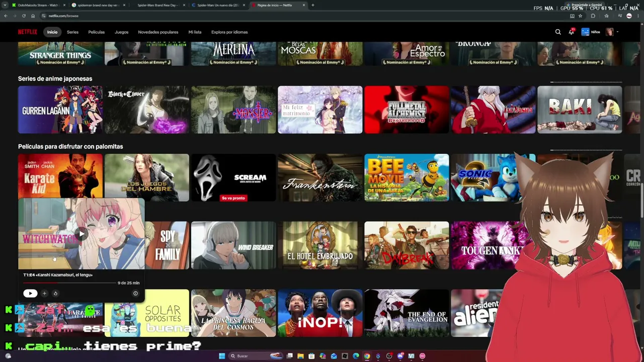Open the Series section
The height and width of the screenshot is (362, 644).
[72, 32]
